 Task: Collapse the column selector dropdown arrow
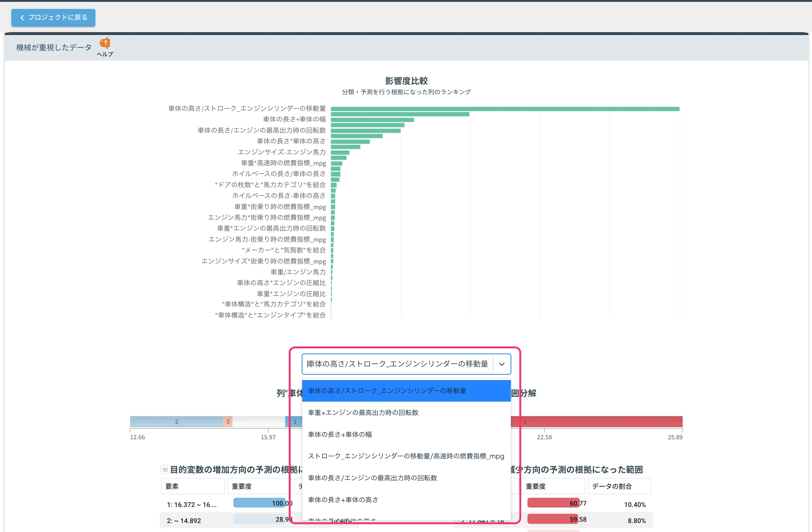coord(502,364)
